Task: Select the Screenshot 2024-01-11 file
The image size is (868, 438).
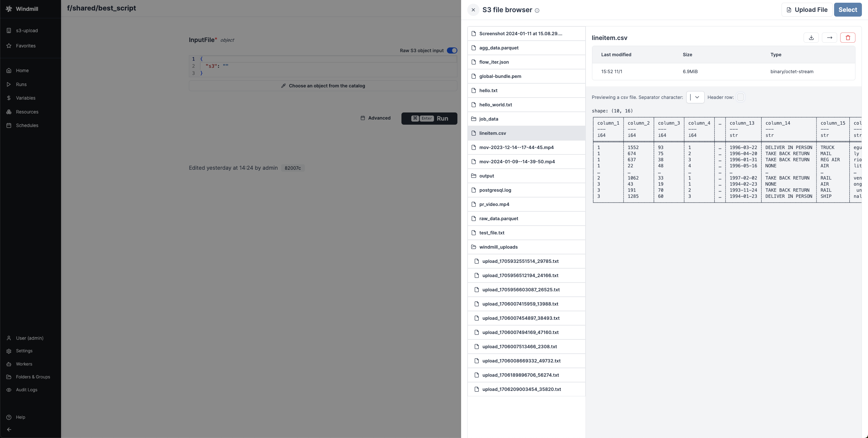Action: click(526, 34)
